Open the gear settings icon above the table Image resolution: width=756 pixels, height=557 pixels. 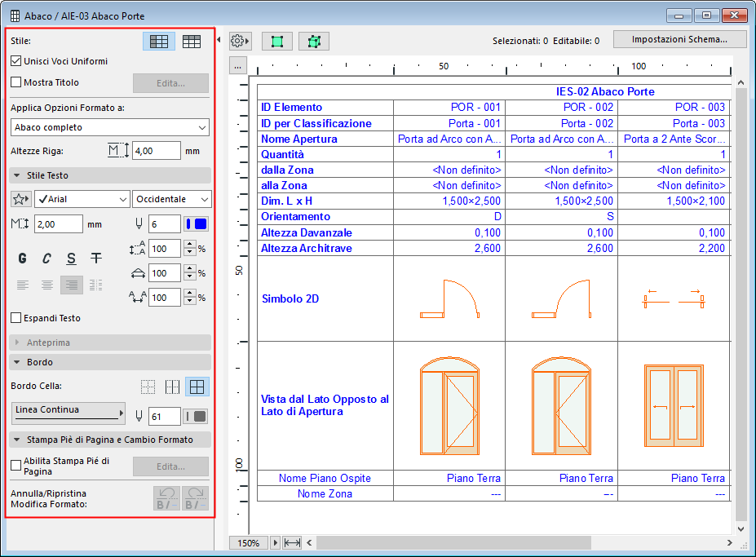tap(240, 40)
